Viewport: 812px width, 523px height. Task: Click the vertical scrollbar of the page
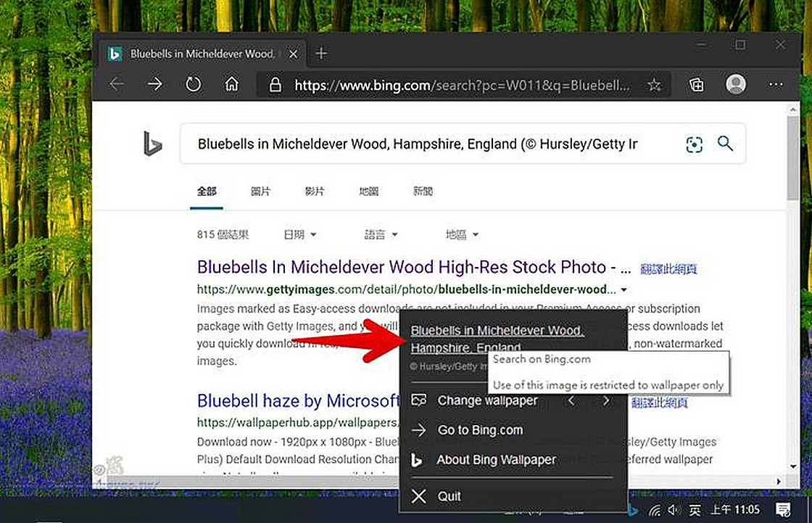(x=793, y=159)
